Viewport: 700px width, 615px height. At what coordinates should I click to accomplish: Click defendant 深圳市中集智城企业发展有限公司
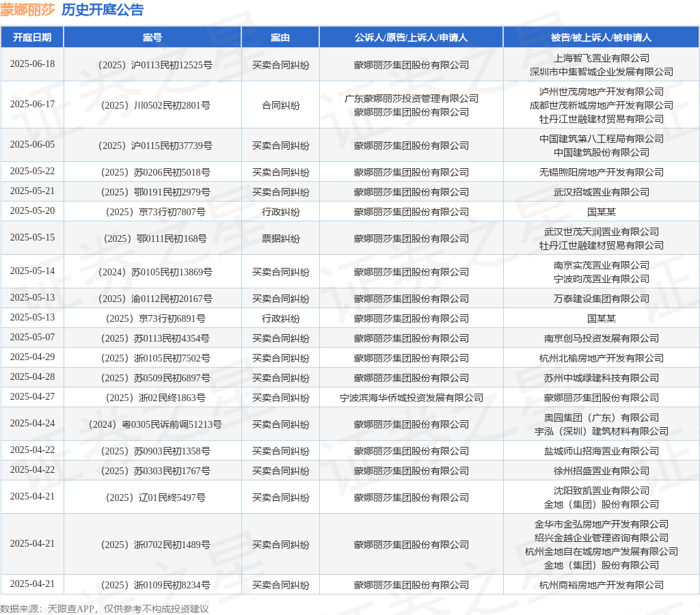pyautogui.click(x=602, y=72)
